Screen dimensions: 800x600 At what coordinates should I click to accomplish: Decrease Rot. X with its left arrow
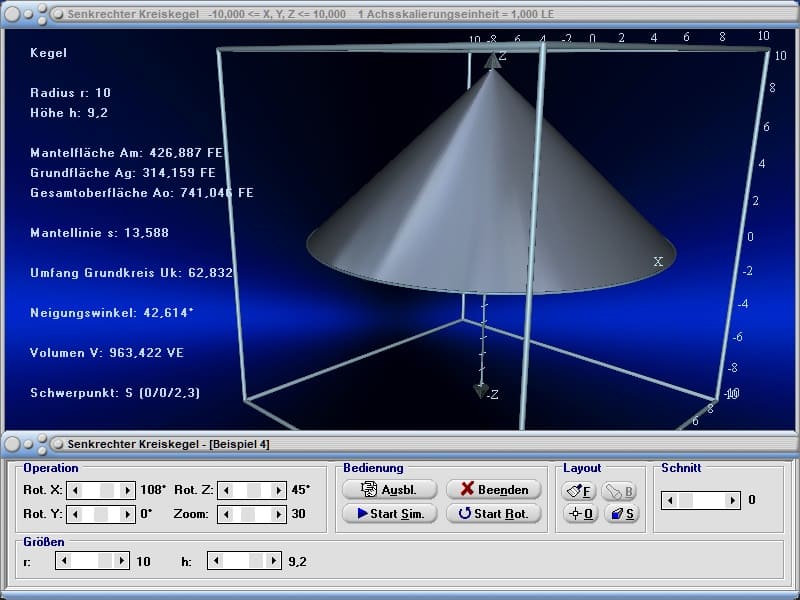[x=75, y=490]
